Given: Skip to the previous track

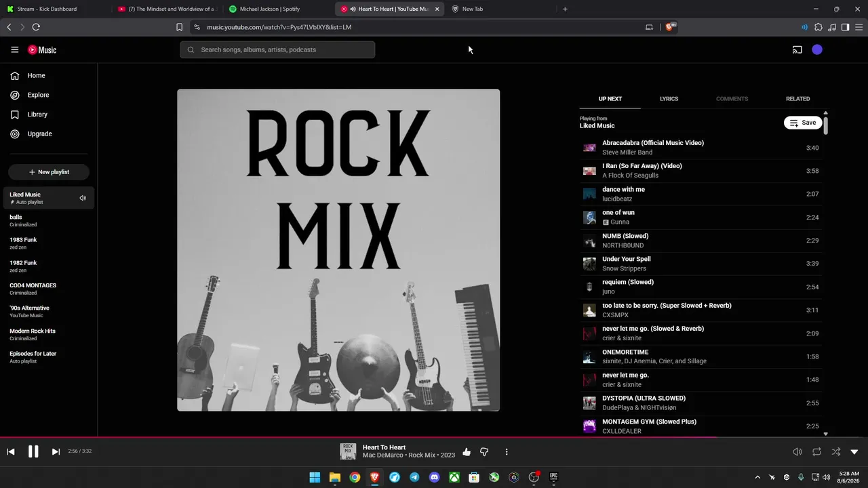Looking at the screenshot, I should coord(11,451).
